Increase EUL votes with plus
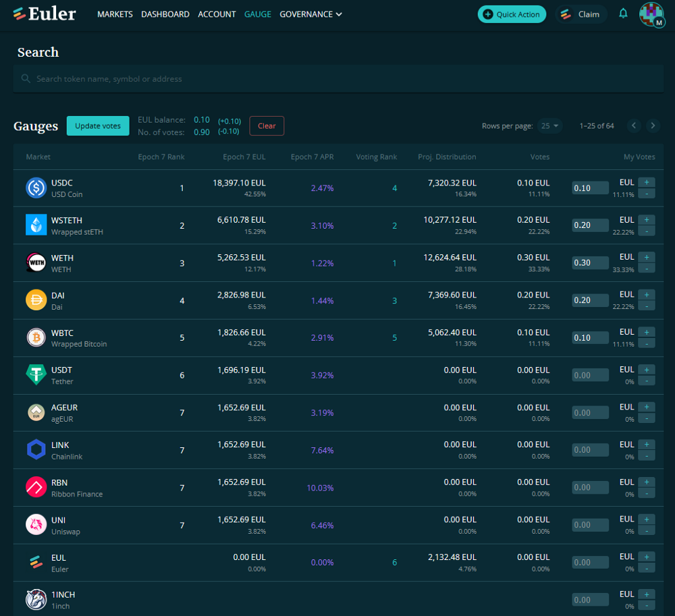The width and height of the screenshot is (675, 616). [x=647, y=557]
